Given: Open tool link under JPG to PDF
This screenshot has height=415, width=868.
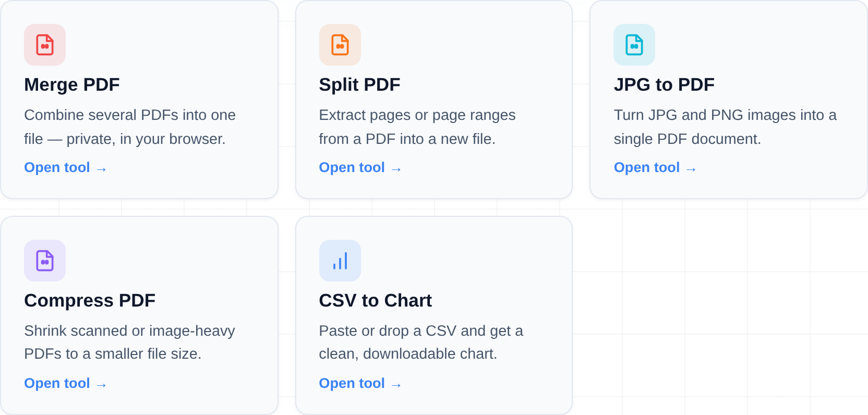Looking at the screenshot, I should pos(655,167).
